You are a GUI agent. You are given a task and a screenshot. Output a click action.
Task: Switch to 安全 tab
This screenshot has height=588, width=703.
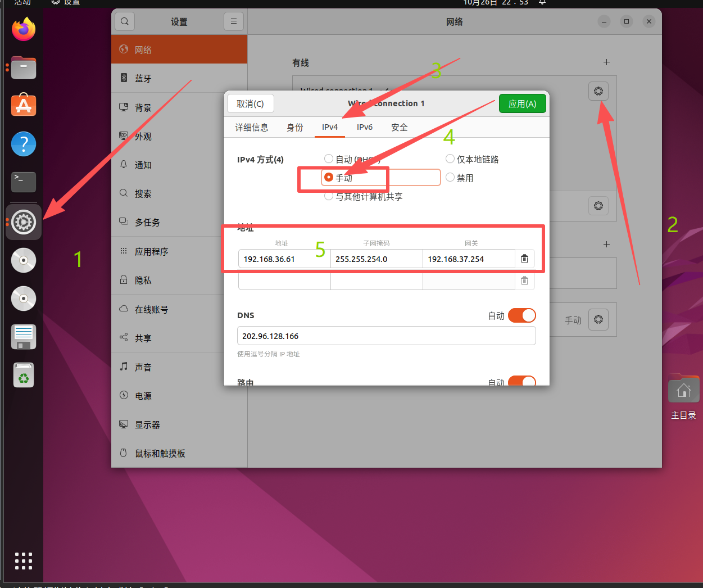pos(400,128)
